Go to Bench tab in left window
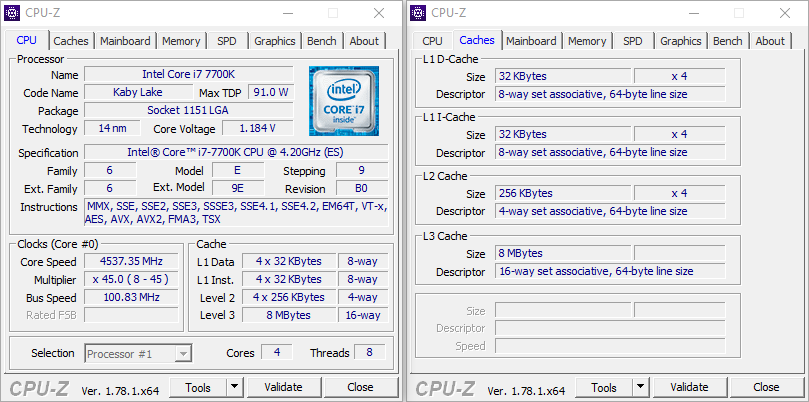809x402 pixels. (321, 41)
